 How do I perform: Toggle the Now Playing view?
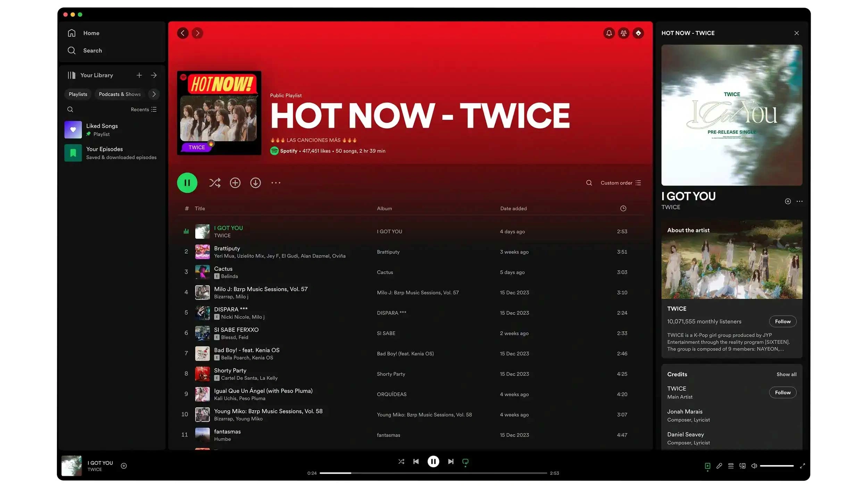707,466
